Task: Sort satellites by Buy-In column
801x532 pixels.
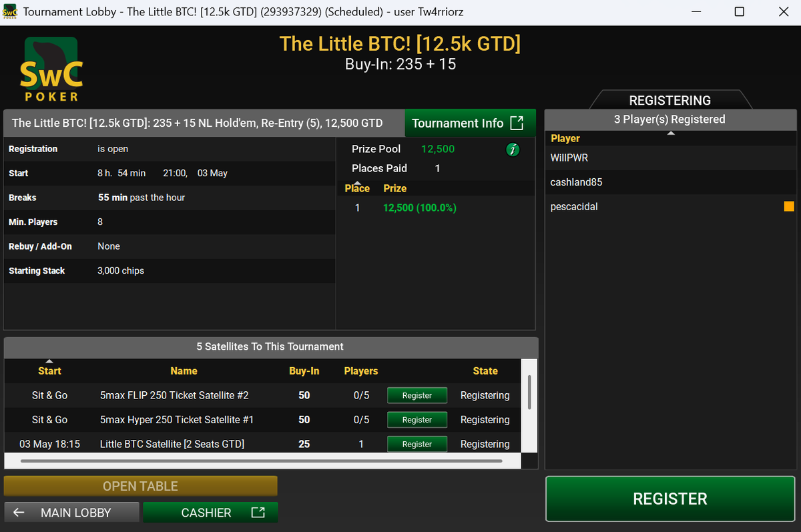Action: coord(304,371)
